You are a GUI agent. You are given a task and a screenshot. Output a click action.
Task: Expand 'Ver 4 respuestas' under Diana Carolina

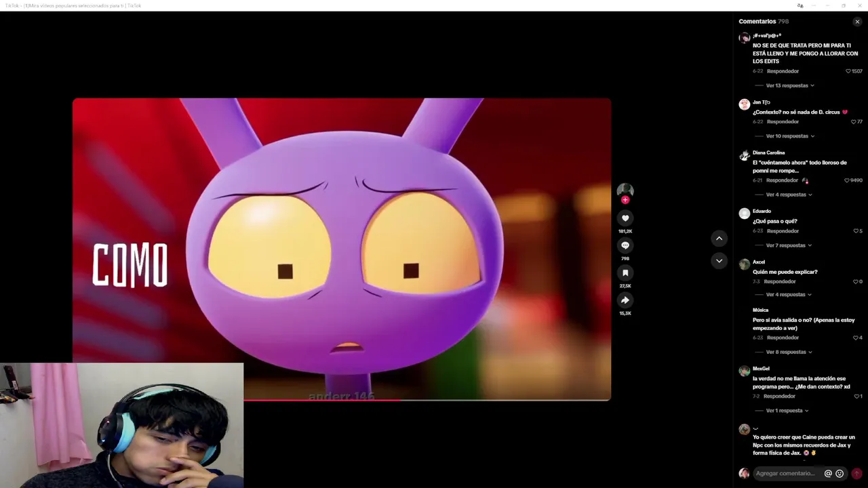click(x=789, y=195)
